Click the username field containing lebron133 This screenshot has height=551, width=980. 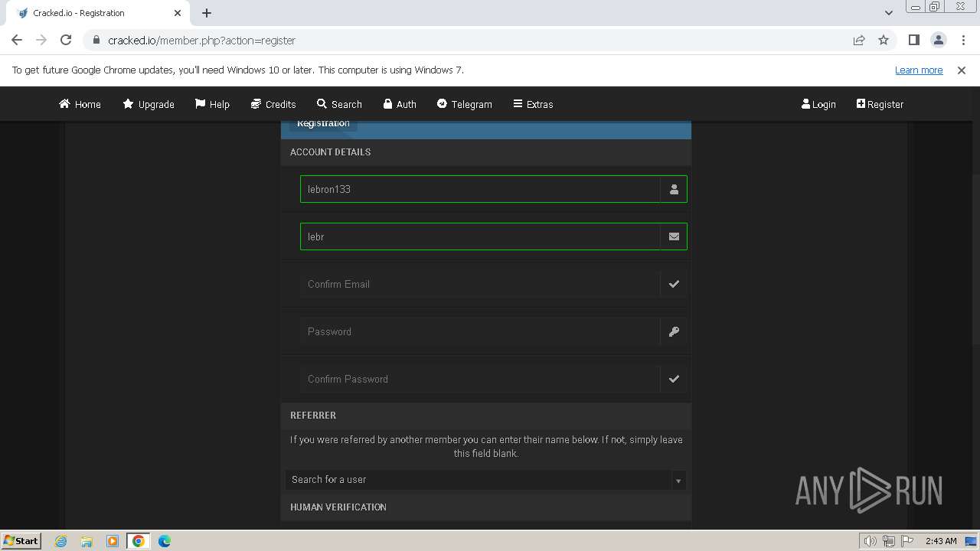(x=480, y=189)
